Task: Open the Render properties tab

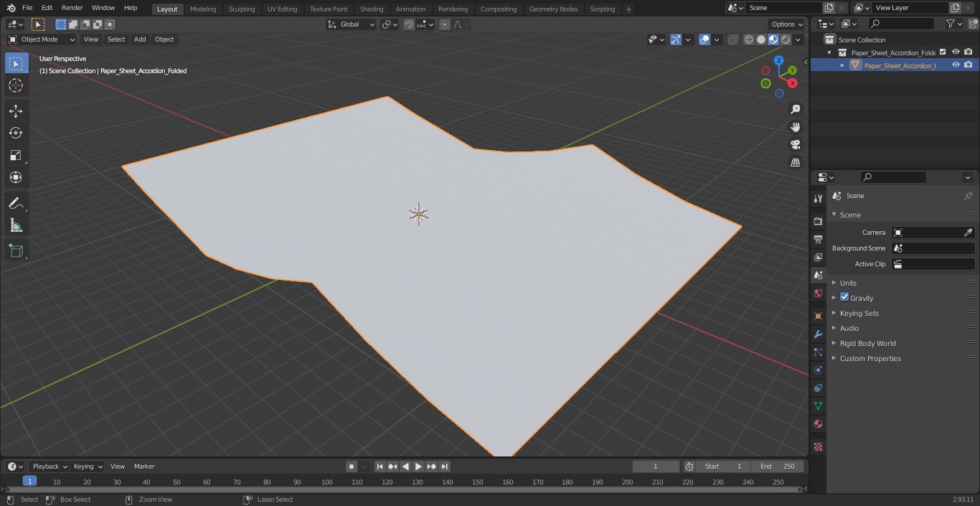Action: [x=818, y=221]
